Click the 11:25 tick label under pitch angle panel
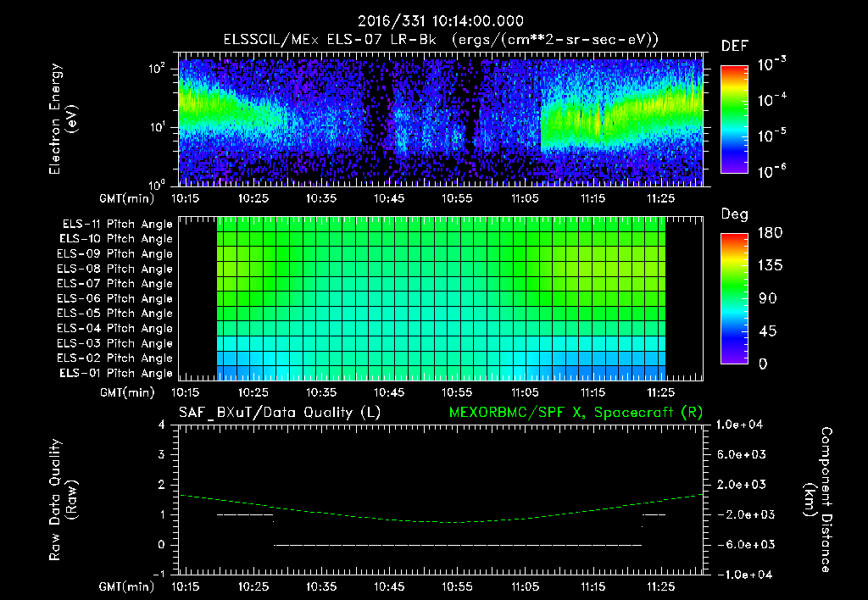 coord(661,392)
